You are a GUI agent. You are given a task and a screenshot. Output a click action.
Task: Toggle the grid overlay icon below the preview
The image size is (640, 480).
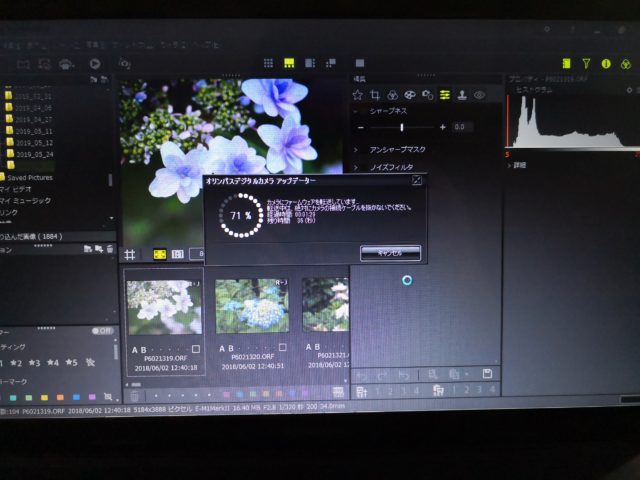coord(129,255)
